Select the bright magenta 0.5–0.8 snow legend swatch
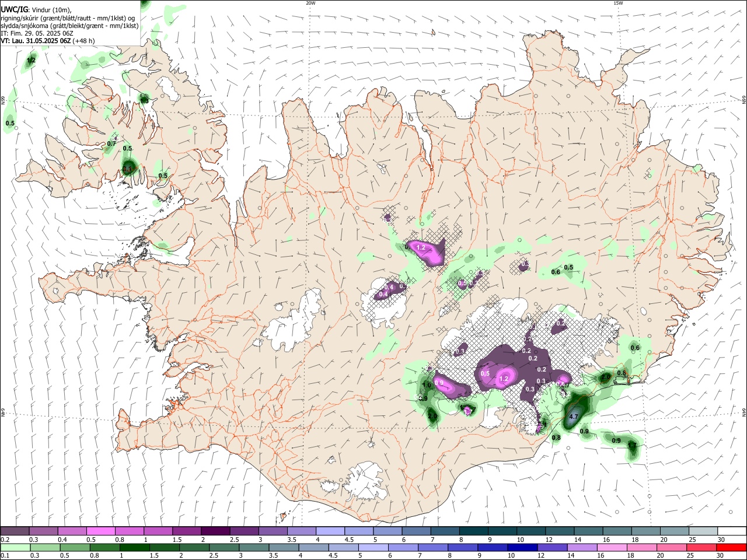The image size is (747, 560). click(x=100, y=531)
